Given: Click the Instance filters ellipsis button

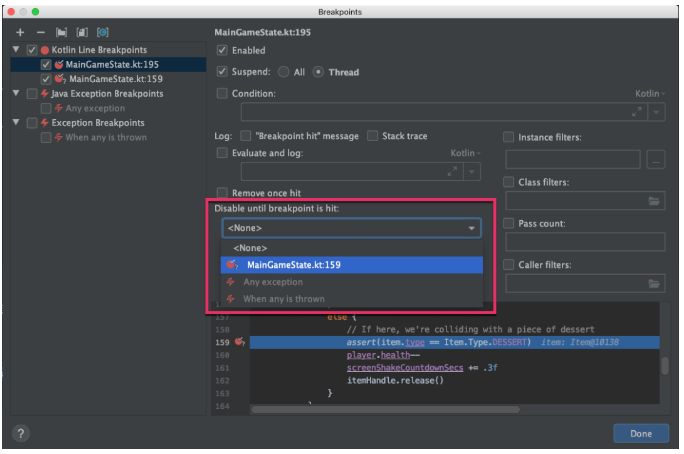Looking at the screenshot, I should click(656, 160).
